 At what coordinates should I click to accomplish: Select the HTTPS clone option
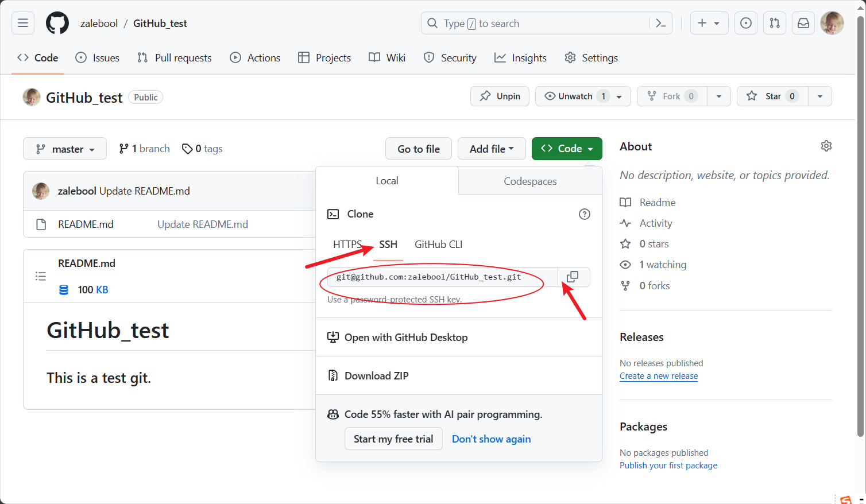tap(347, 245)
